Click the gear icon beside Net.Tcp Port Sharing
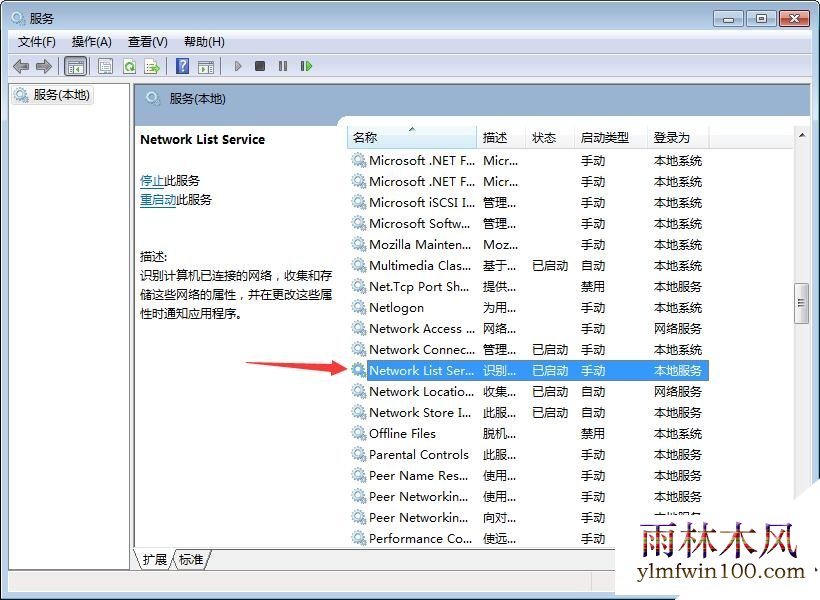 click(359, 286)
